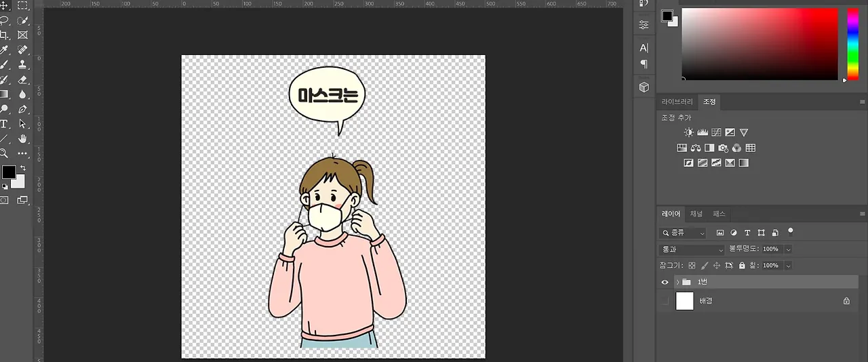Viewport: 868px width, 362px height.
Task: Filter layers by pixel layers
Action: [x=719, y=233]
